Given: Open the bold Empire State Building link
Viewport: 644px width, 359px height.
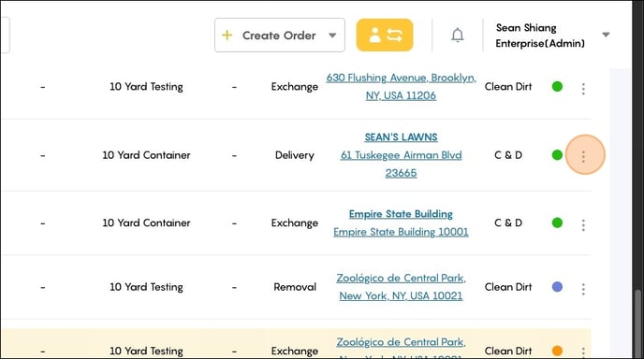Looking at the screenshot, I should coord(401,214).
